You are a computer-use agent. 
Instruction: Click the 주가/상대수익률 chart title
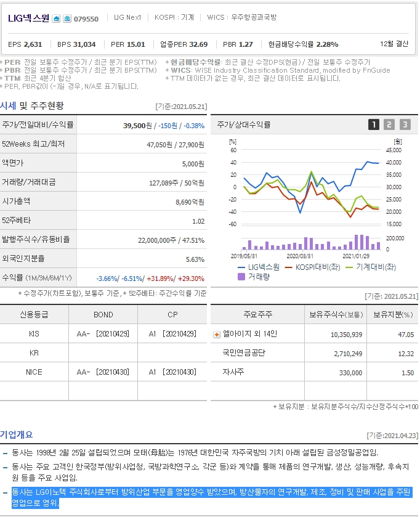coord(244,124)
